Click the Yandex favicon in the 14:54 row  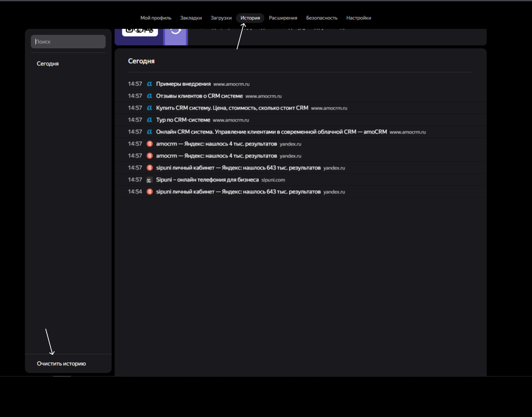tap(149, 191)
